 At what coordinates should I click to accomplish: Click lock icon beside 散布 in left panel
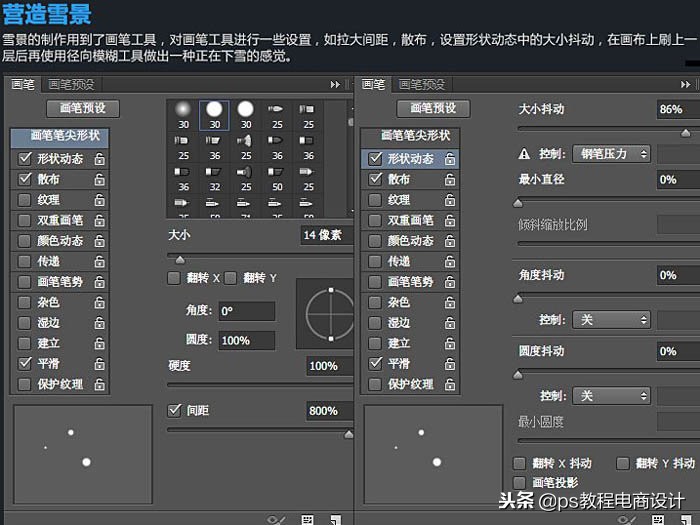click(x=100, y=179)
